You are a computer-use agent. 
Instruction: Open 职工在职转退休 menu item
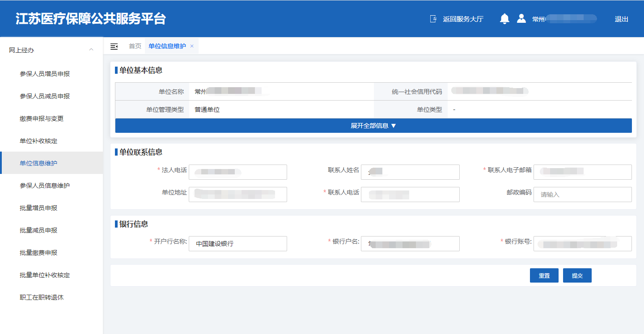(x=42, y=297)
